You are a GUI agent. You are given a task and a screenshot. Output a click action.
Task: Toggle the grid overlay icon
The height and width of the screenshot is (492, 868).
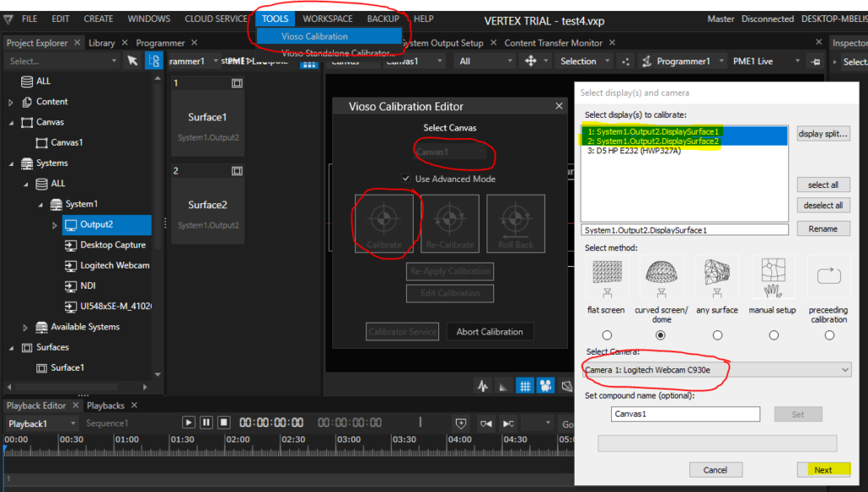[x=525, y=385]
